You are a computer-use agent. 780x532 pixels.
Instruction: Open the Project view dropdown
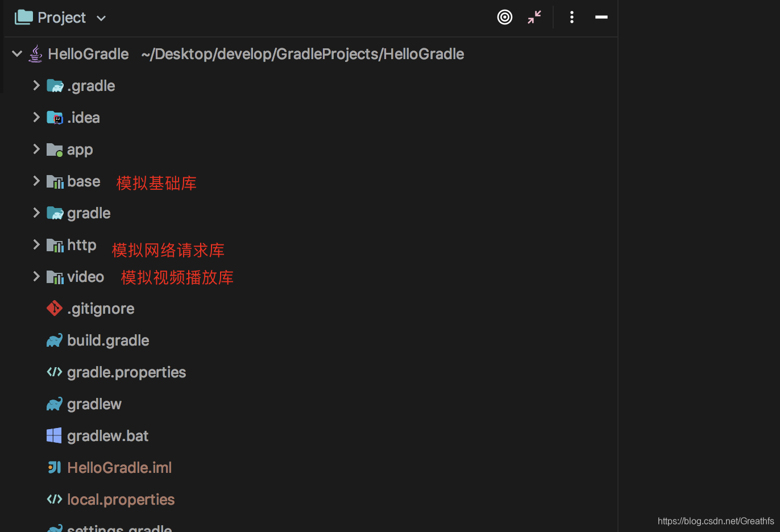(101, 18)
